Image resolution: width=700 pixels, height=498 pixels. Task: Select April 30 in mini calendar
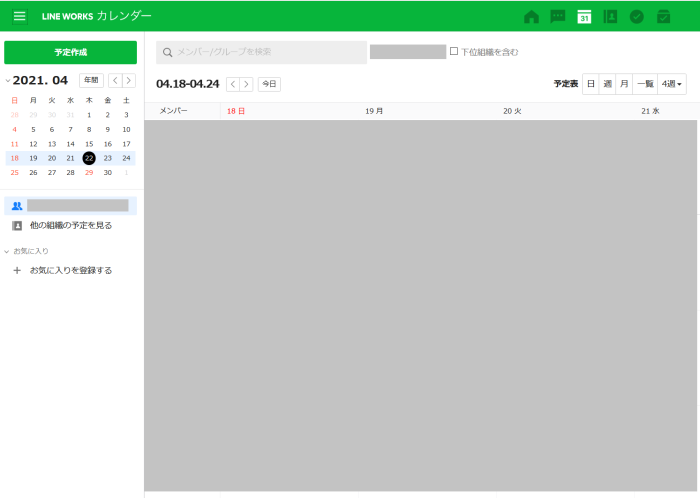pos(108,173)
